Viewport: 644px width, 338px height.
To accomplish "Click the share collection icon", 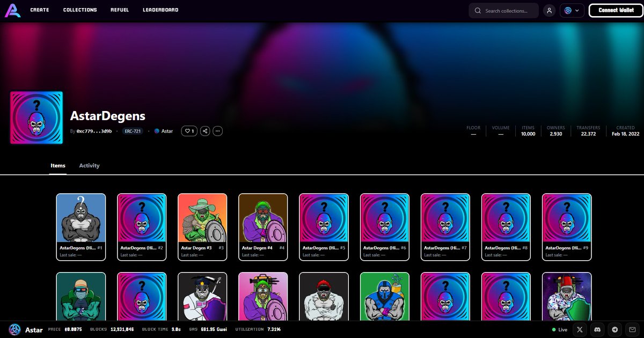I will click(205, 131).
